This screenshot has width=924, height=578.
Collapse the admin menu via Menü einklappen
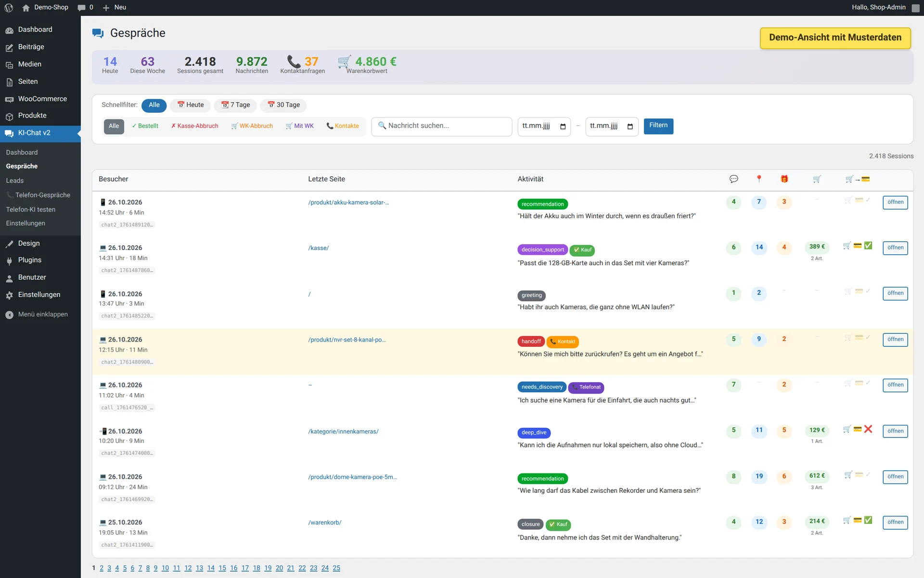pyautogui.click(x=40, y=315)
